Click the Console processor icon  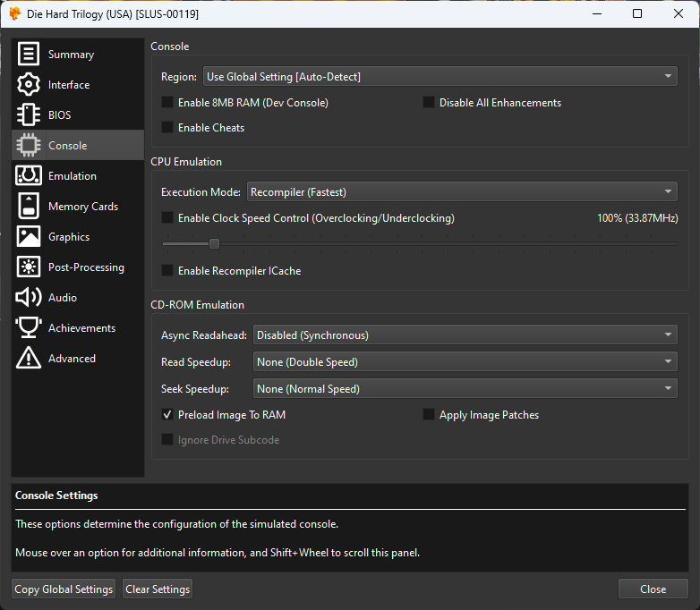29,145
